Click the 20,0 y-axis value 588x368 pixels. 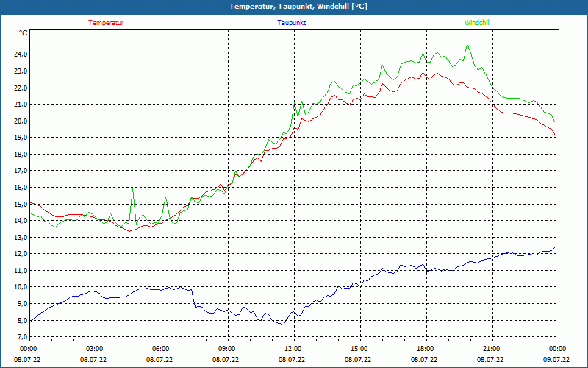coord(21,121)
